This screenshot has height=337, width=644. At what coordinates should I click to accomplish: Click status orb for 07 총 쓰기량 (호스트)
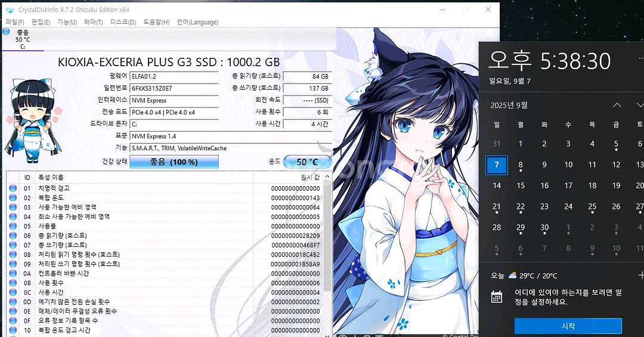(x=13, y=245)
